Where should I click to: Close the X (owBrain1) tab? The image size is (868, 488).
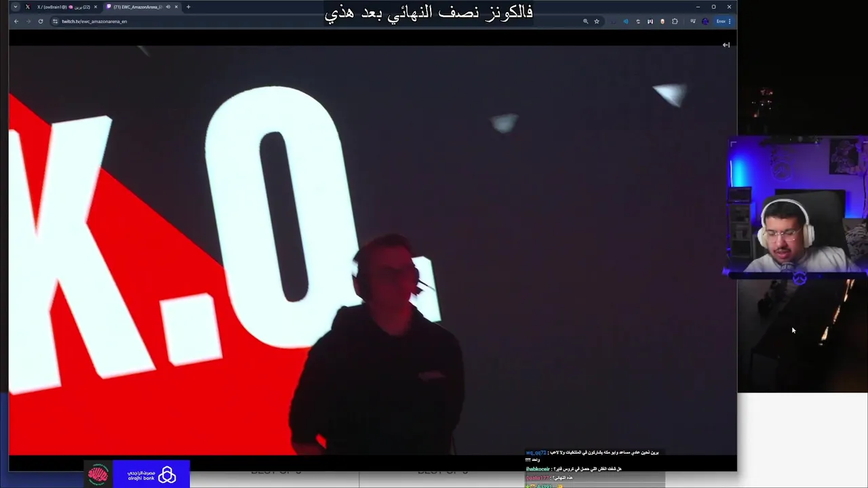pyautogui.click(x=95, y=7)
